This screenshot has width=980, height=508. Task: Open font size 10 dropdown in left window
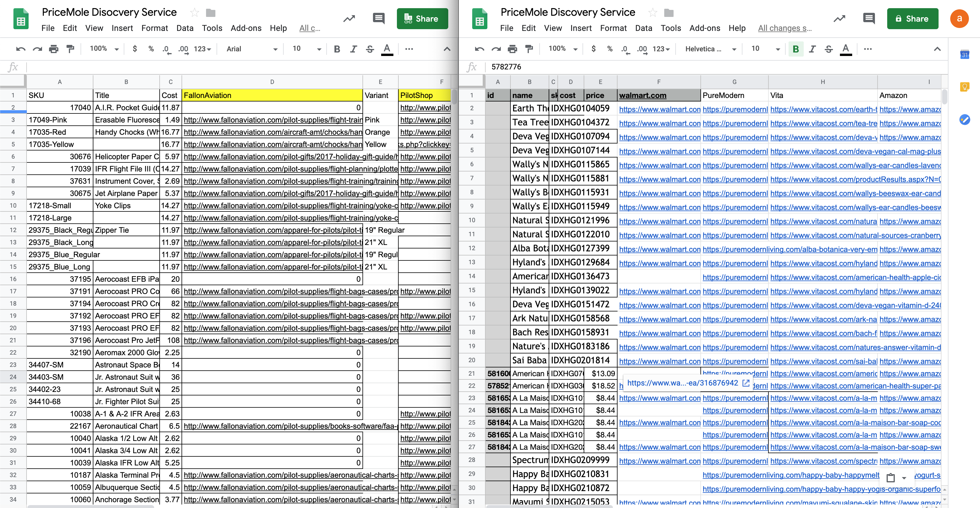[307, 49]
